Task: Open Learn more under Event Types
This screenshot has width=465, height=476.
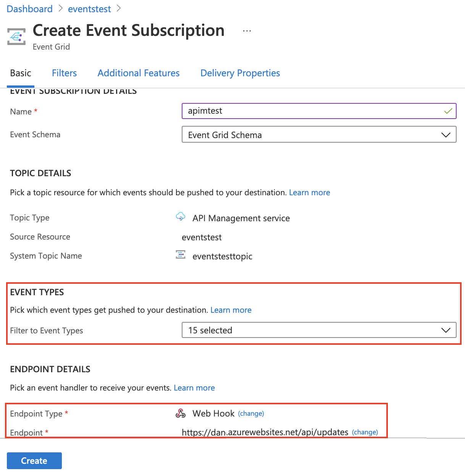Action: tap(231, 310)
